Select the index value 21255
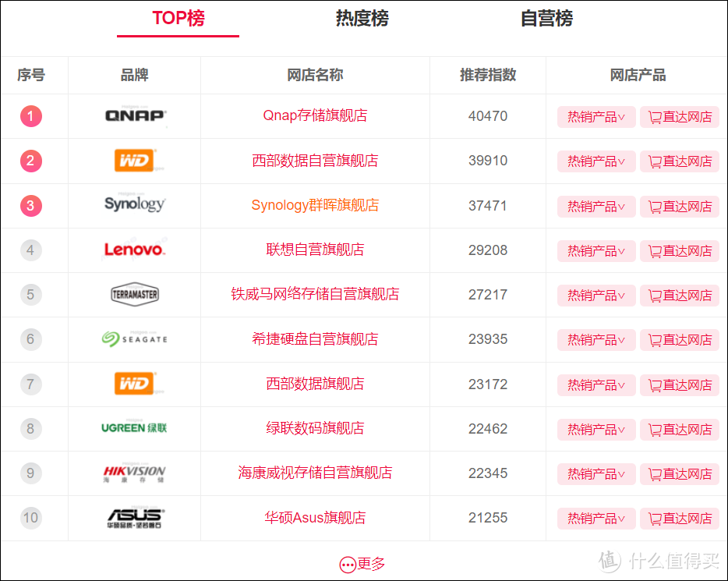The width and height of the screenshot is (728, 581). coord(487,518)
